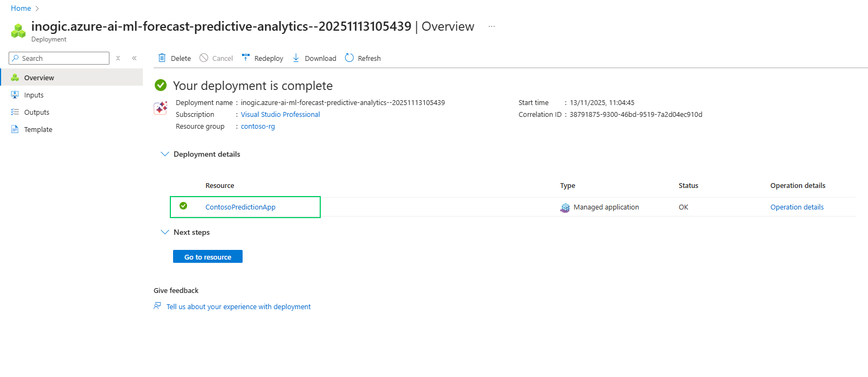
Task: Open the ContosoPredictionApp resource link
Action: 240,207
